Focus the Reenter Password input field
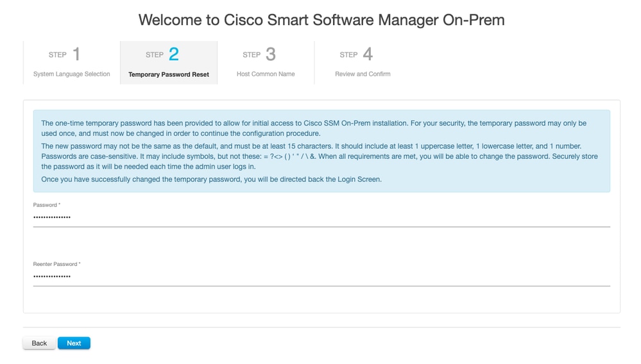 pos(321,277)
